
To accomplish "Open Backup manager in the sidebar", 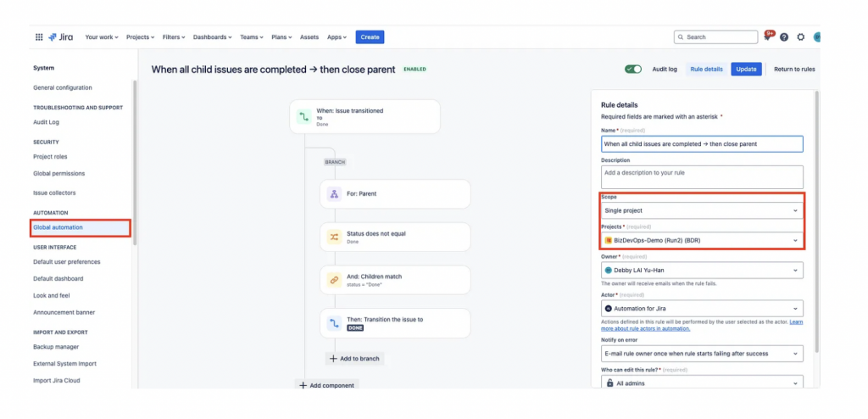I will [x=56, y=347].
